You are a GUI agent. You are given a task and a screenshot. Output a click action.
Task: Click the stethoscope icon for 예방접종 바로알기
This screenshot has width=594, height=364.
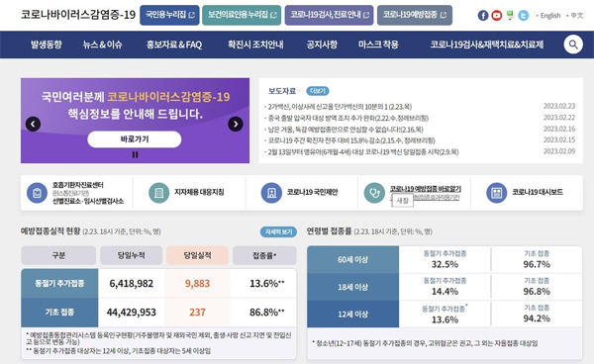pos(374,193)
